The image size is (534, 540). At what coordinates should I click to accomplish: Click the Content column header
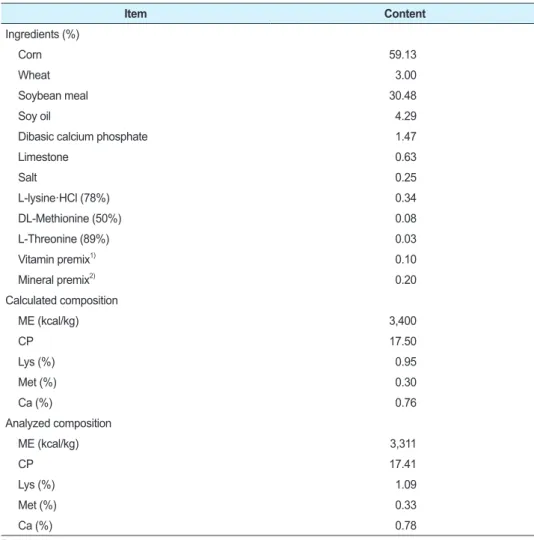pyautogui.click(x=405, y=14)
